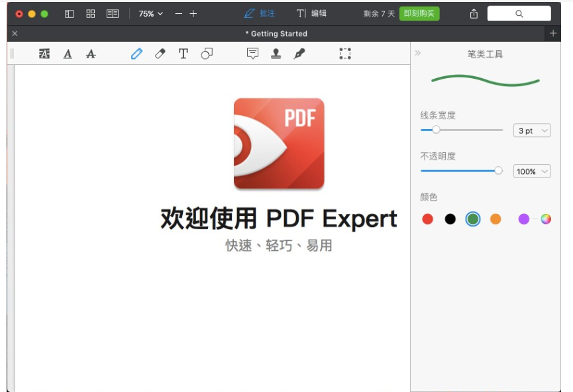This screenshot has width=573, height=392.
Task: Collapse the 笔类工具 panel with chevrons
Action: coord(418,53)
